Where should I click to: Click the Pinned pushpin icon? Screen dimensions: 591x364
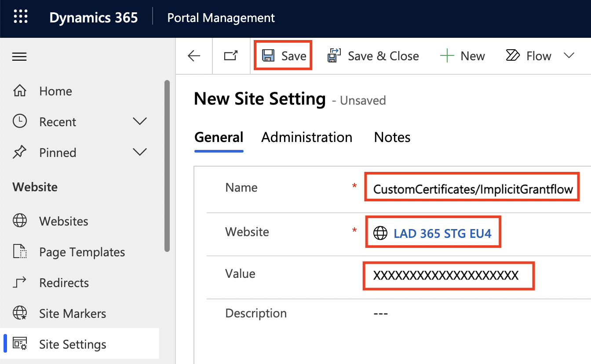tap(20, 153)
